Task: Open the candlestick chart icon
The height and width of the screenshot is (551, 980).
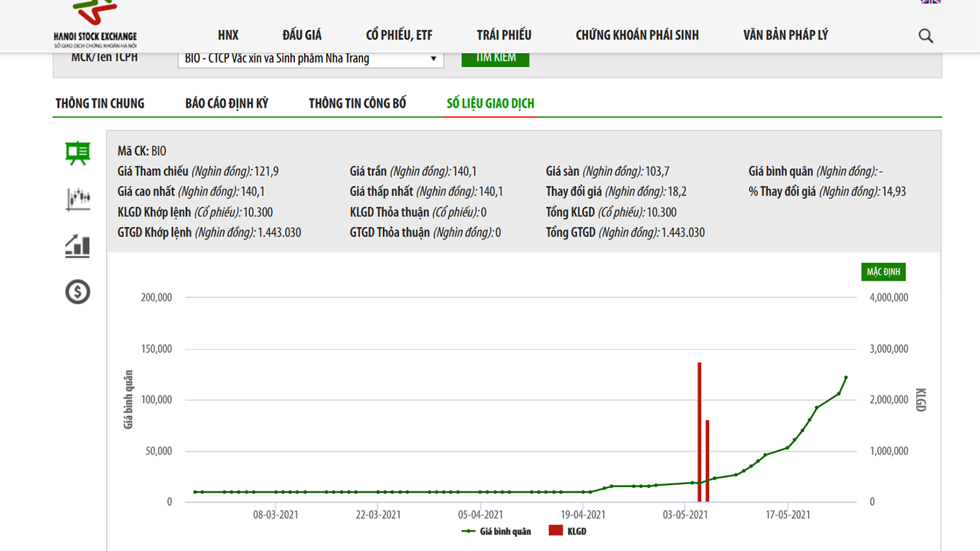Action: click(77, 199)
